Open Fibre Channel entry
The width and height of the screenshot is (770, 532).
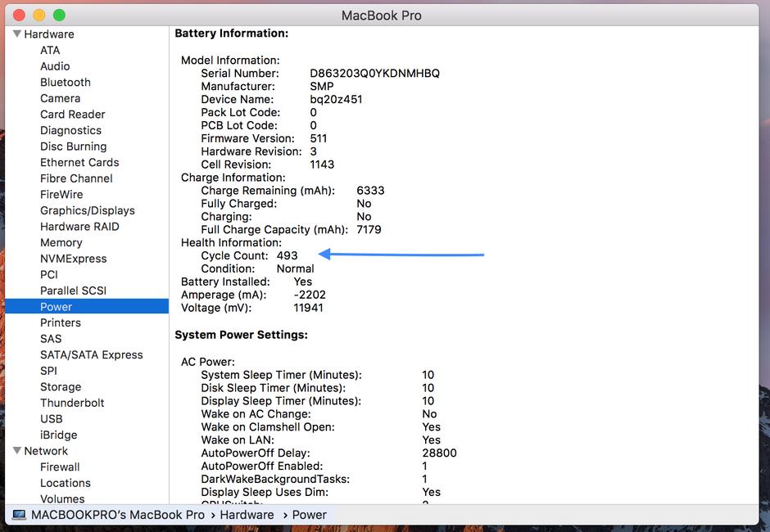click(76, 178)
